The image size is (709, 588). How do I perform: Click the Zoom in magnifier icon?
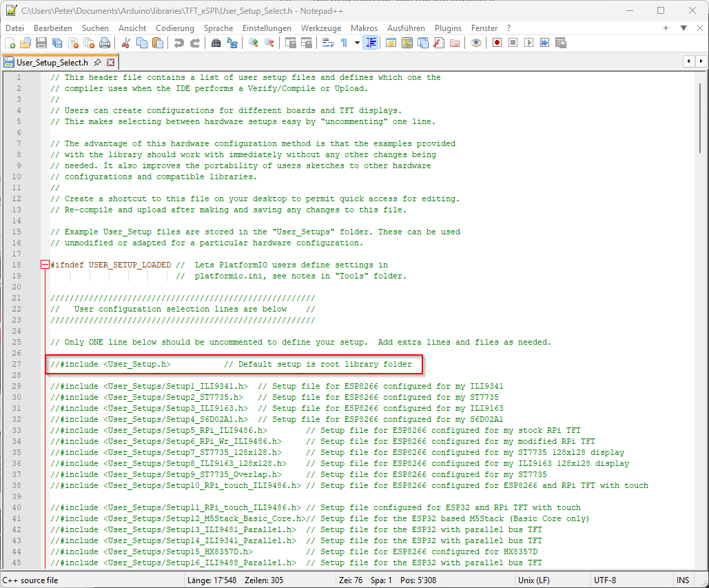(254, 43)
